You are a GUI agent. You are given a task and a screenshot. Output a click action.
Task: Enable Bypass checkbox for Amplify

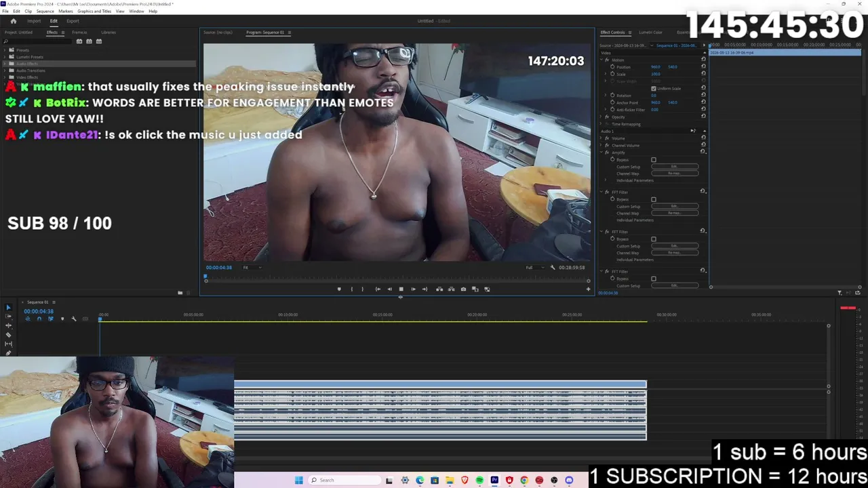click(654, 160)
